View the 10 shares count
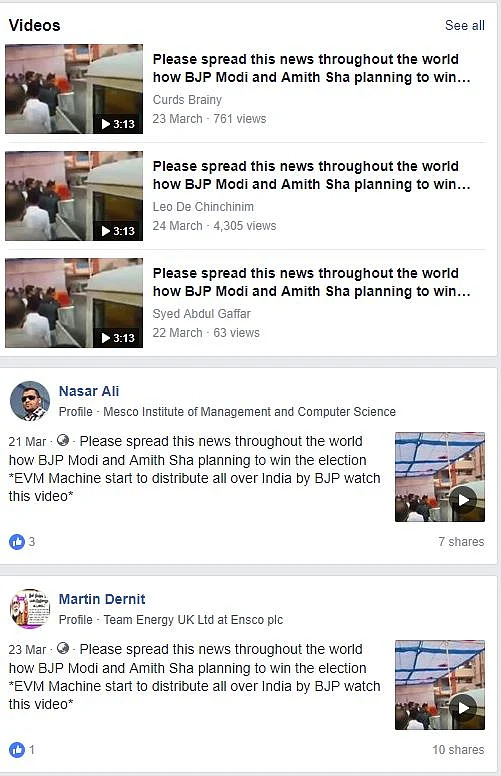501x776 pixels. click(458, 750)
